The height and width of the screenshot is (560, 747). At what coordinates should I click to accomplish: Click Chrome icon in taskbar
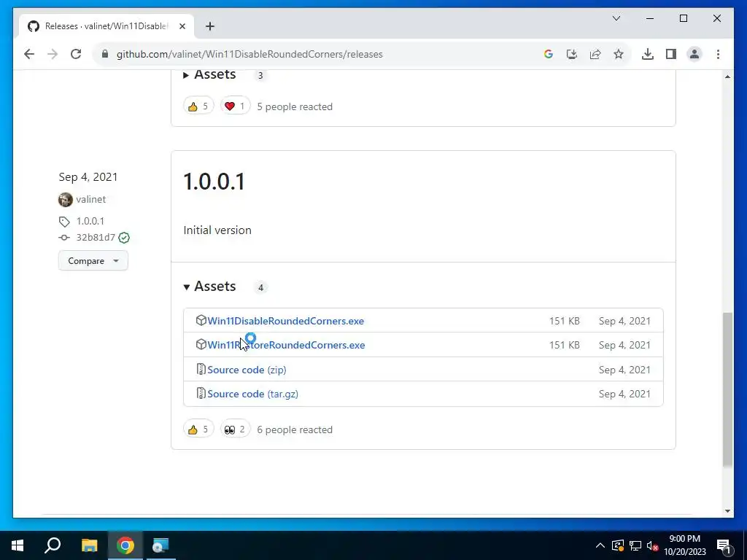point(125,545)
